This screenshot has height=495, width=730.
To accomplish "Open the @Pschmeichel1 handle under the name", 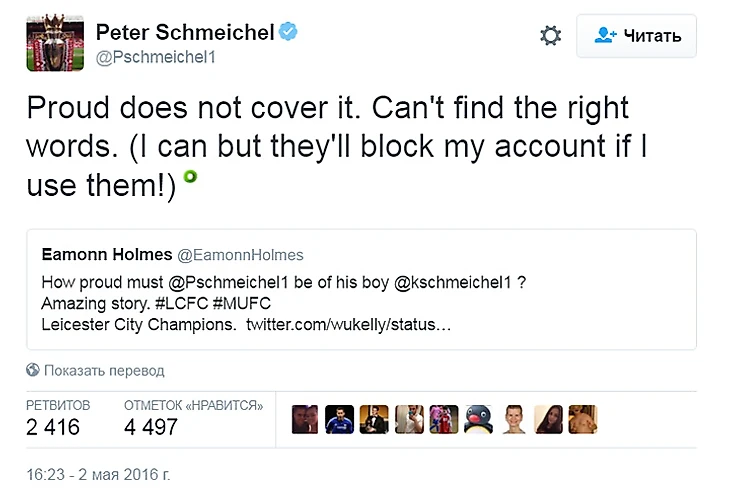I will (155, 57).
